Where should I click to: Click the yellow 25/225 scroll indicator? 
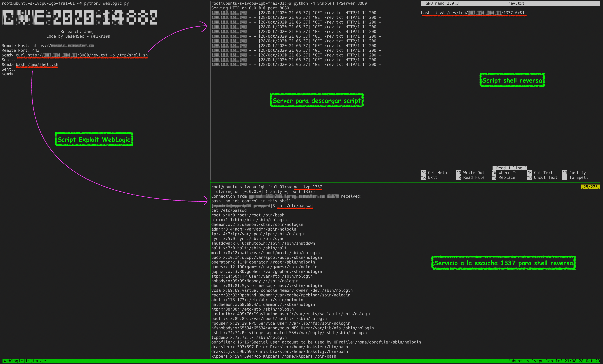click(590, 187)
